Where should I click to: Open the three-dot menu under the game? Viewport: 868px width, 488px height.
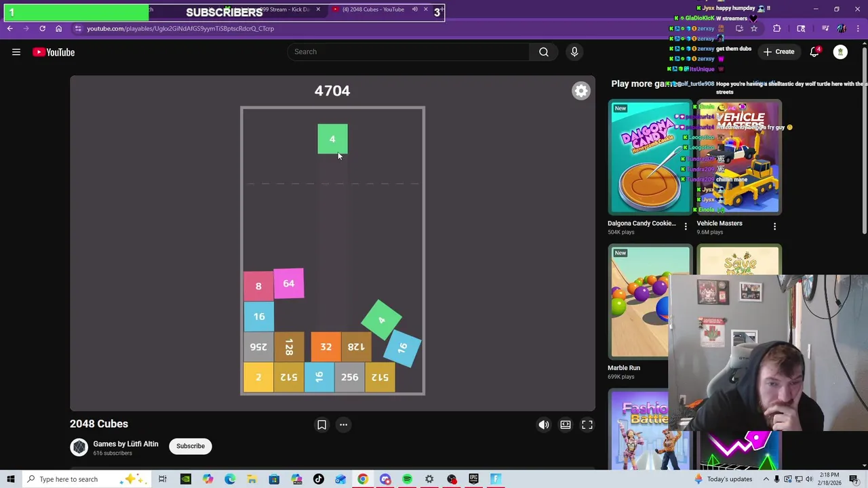[x=343, y=425]
